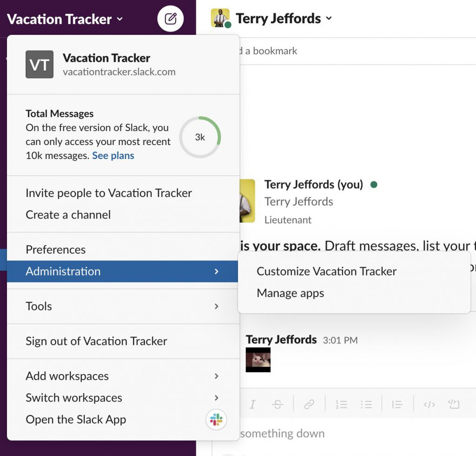Create an ordered list in the message
This screenshot has width=476, height=456.
(341, 404)
